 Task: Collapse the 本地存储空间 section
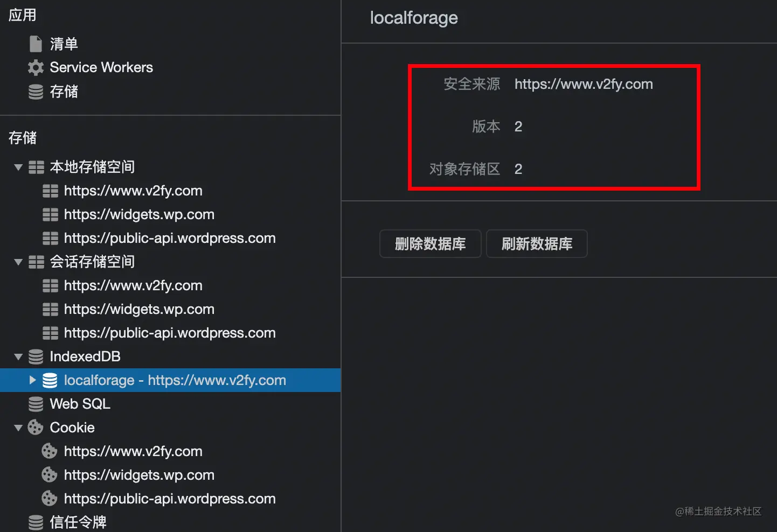point(18,167)
